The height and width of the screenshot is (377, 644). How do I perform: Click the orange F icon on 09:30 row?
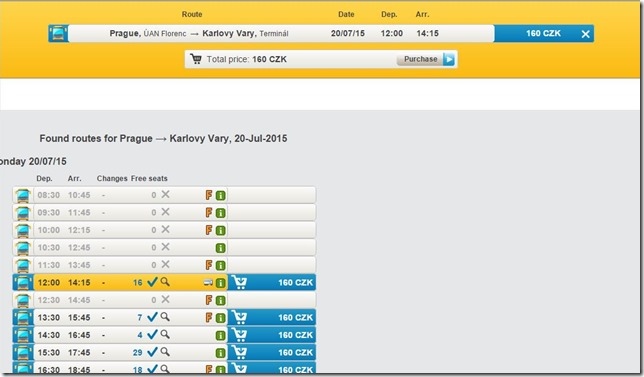pyautogui.click(x=209, y=213)
